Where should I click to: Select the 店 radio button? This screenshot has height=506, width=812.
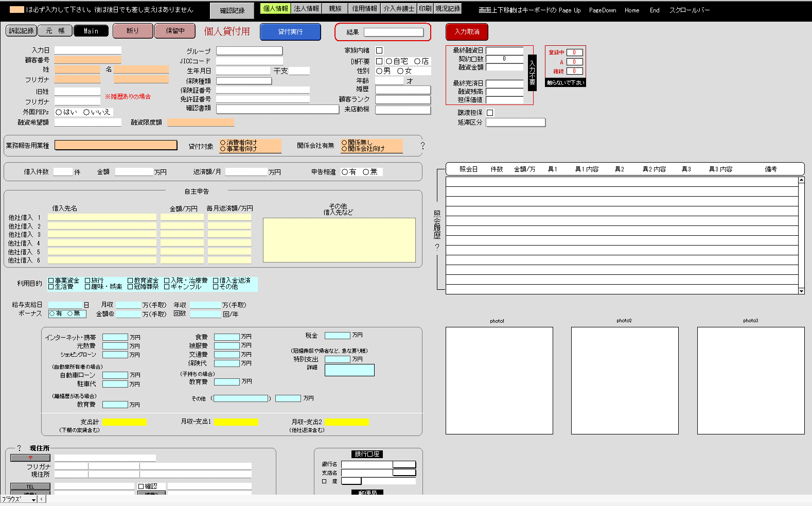tap(417, 61)
